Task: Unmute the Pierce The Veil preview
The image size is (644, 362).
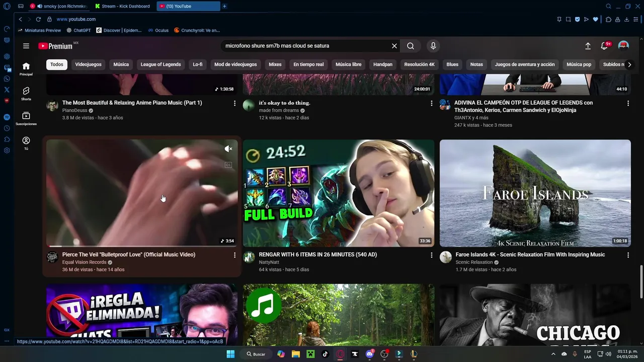Action: point(228,149)
